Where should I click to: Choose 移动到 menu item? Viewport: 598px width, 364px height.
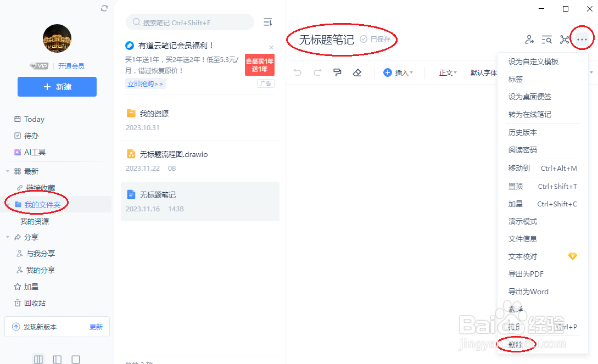click(543, 168)
